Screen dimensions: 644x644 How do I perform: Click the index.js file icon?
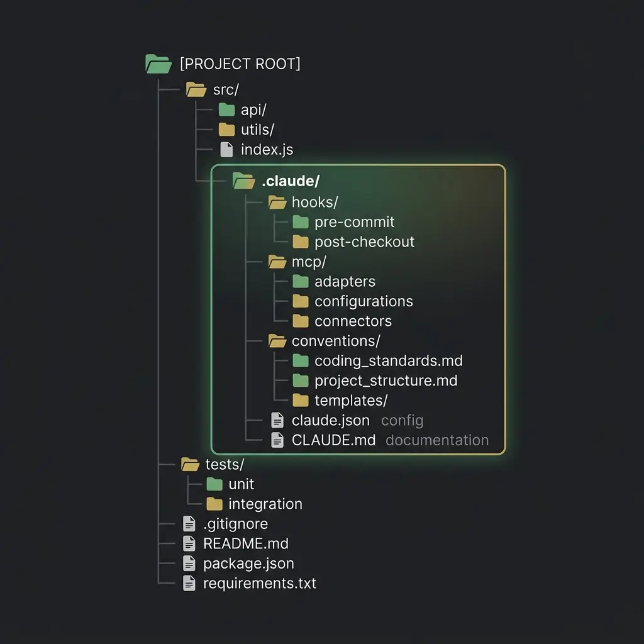click(226, 150)
